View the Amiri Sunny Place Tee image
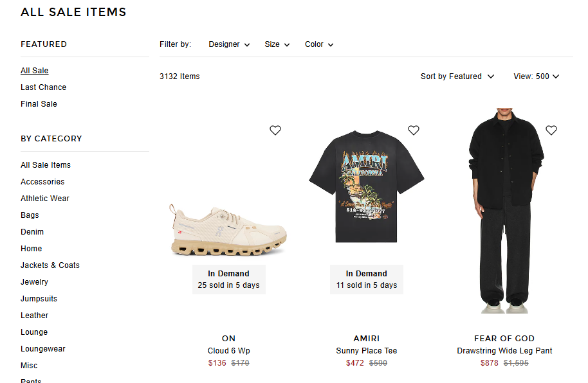Viewport: 588px width, 383px height. pyautogui.click(x=367, y=186)
